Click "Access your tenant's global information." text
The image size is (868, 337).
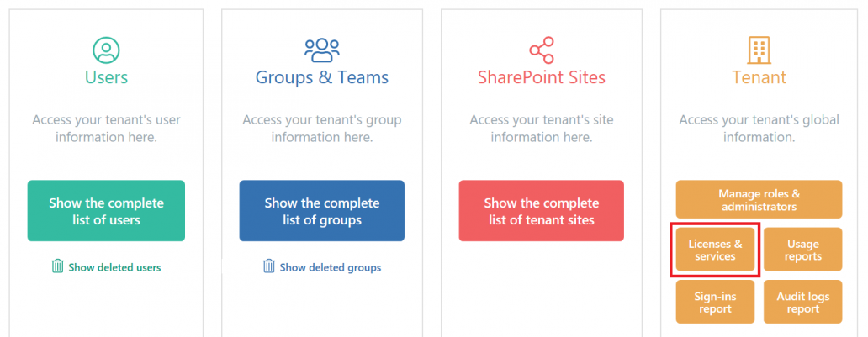click(x=759, y=129)
